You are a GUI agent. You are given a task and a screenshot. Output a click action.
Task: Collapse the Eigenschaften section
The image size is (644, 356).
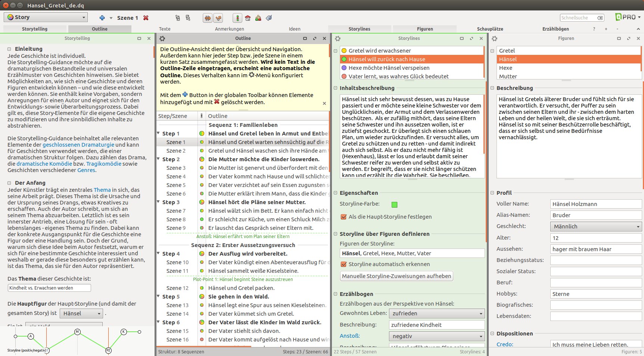[335, 193]
